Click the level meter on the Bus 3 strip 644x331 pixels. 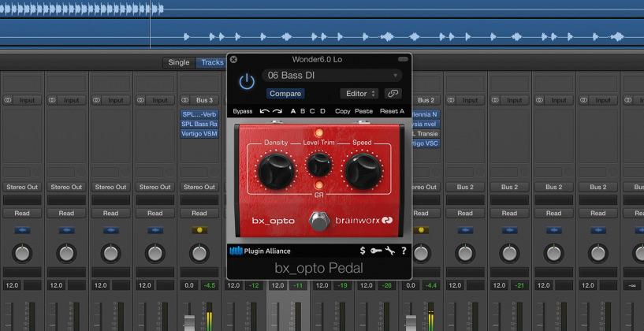210,316
